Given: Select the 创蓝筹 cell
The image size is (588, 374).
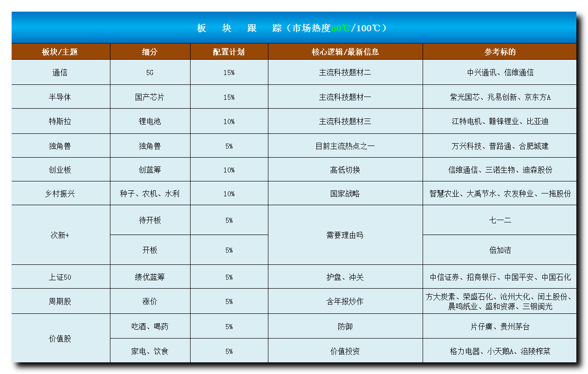Looking at the screenshot, I should click(x=150, y=170).
